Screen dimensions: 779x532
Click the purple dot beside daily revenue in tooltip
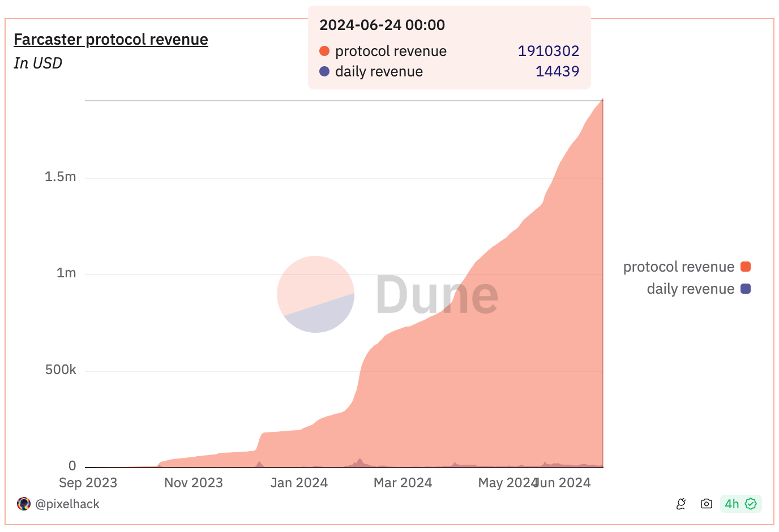tap(323, 71)
